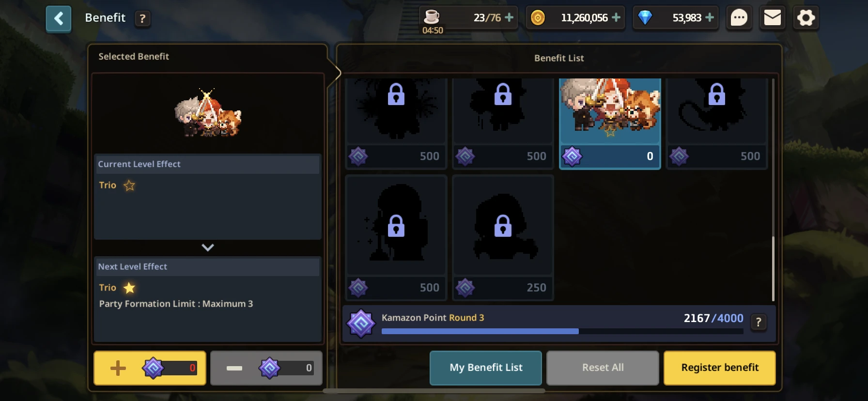
Task: Decrease benefit points with minus button
Action: click(266, 368)
